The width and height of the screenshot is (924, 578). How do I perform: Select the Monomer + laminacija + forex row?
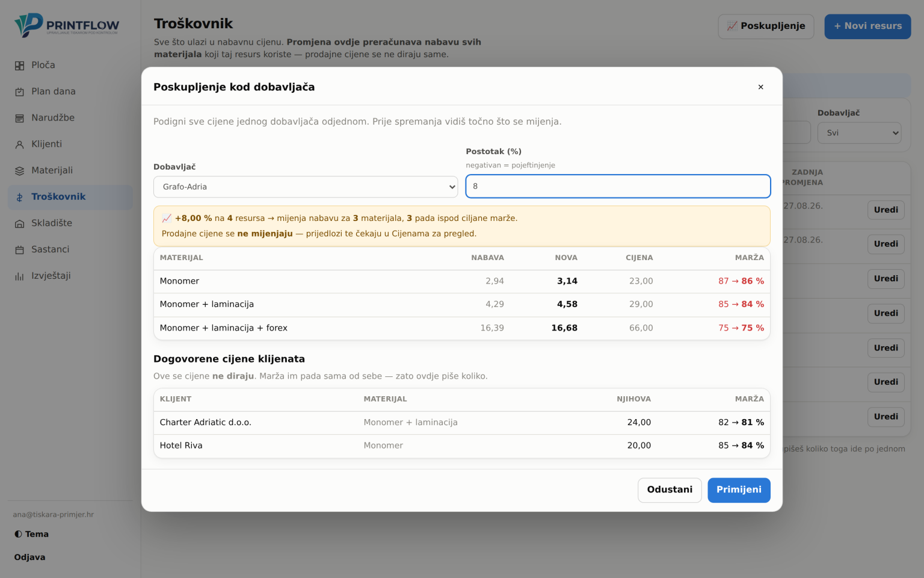tap(462, 328)
